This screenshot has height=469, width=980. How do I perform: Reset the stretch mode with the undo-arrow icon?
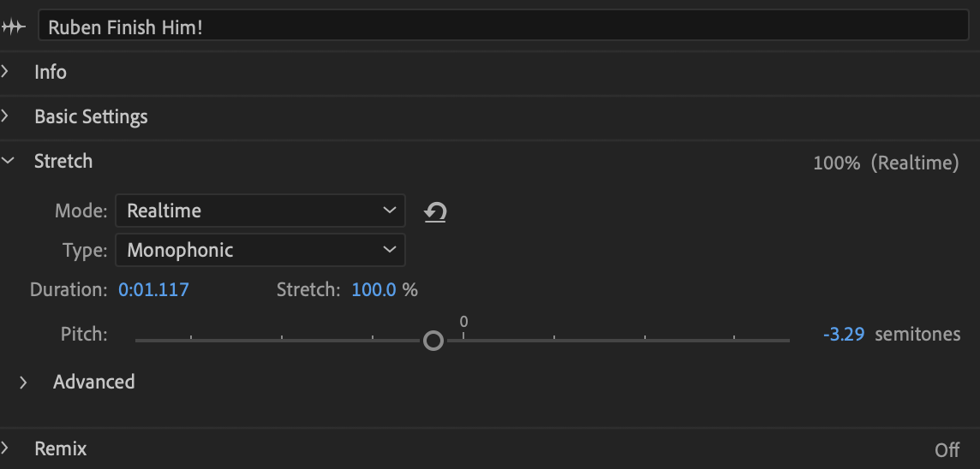[436, 211]
